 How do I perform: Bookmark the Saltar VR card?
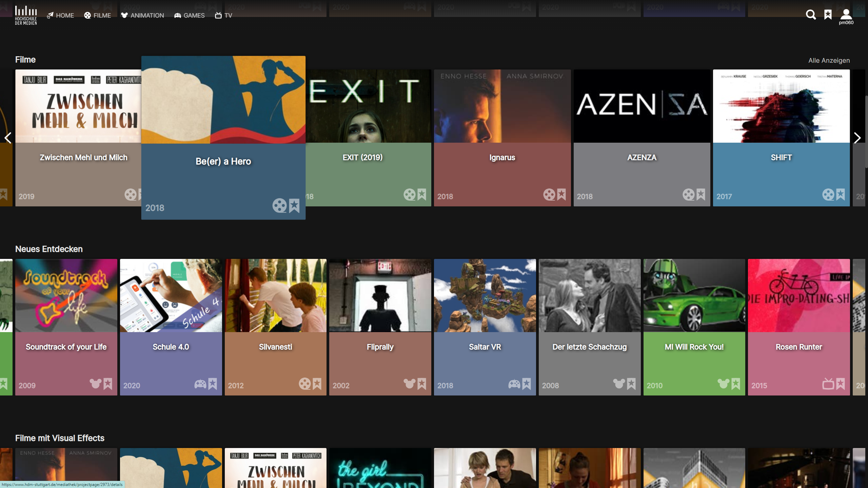click(x=527, y=384)
